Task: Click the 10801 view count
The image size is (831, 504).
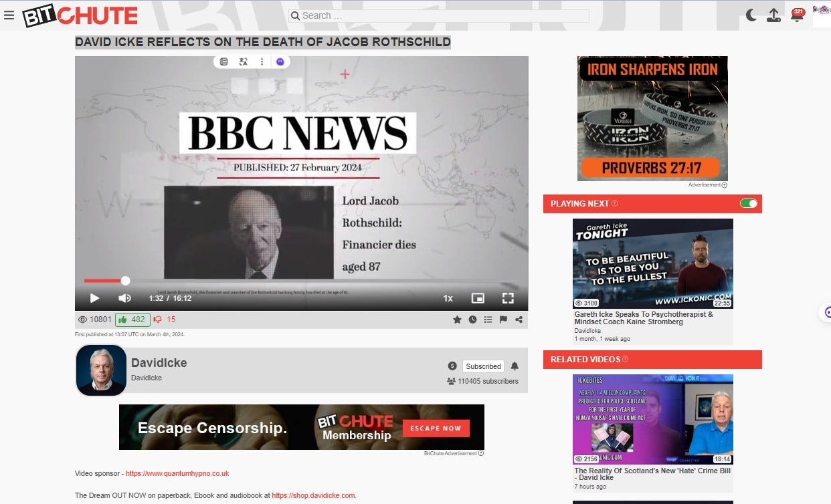Action: pos(95,320)
